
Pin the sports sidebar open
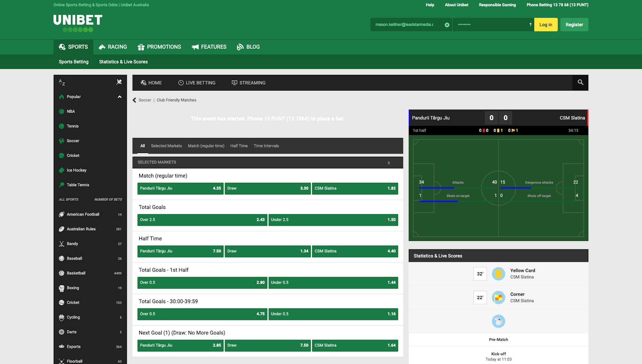click(x=119, y=82)
